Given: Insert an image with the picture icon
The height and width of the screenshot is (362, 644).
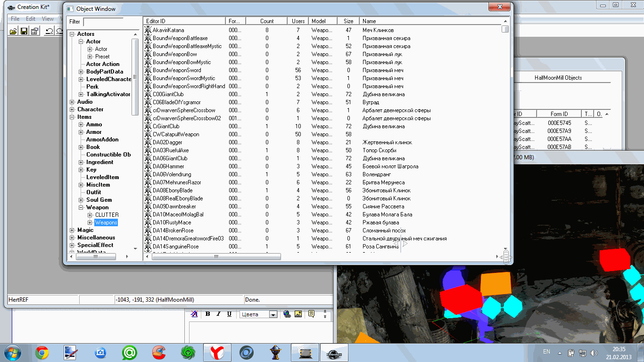Looking at the screenshot, I should click(x=298, y=314).
